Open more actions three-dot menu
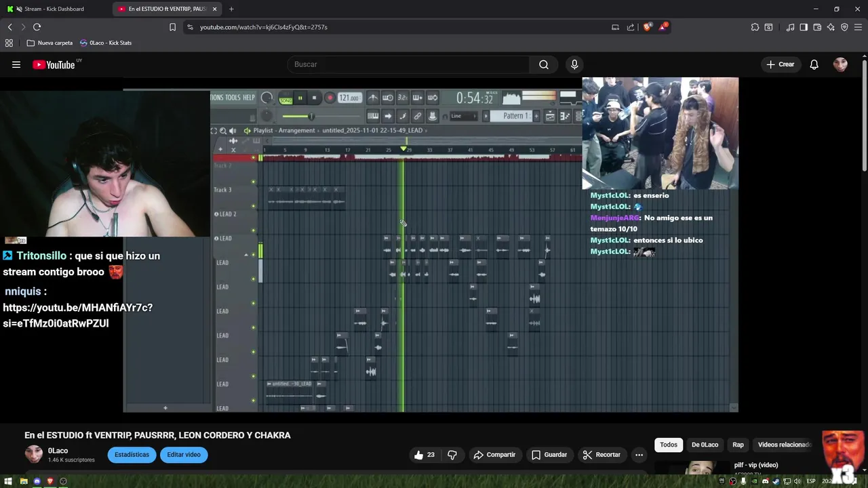Screen dimensions: 868x488 click(x=639, y=455)
